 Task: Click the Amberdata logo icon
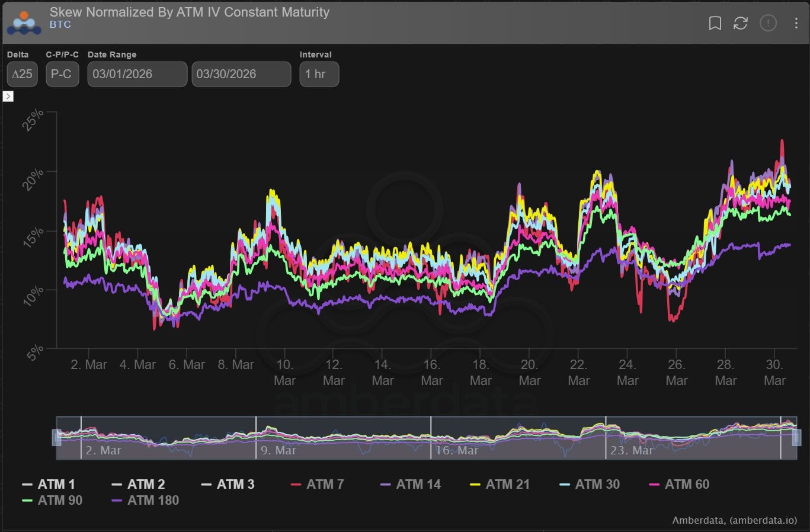click(x=24, y=23)
